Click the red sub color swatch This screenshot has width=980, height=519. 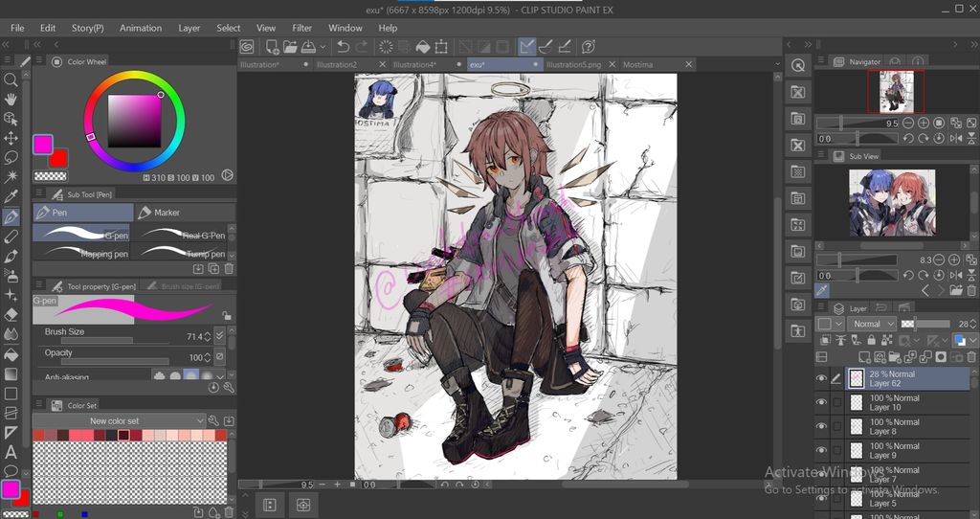58,159
